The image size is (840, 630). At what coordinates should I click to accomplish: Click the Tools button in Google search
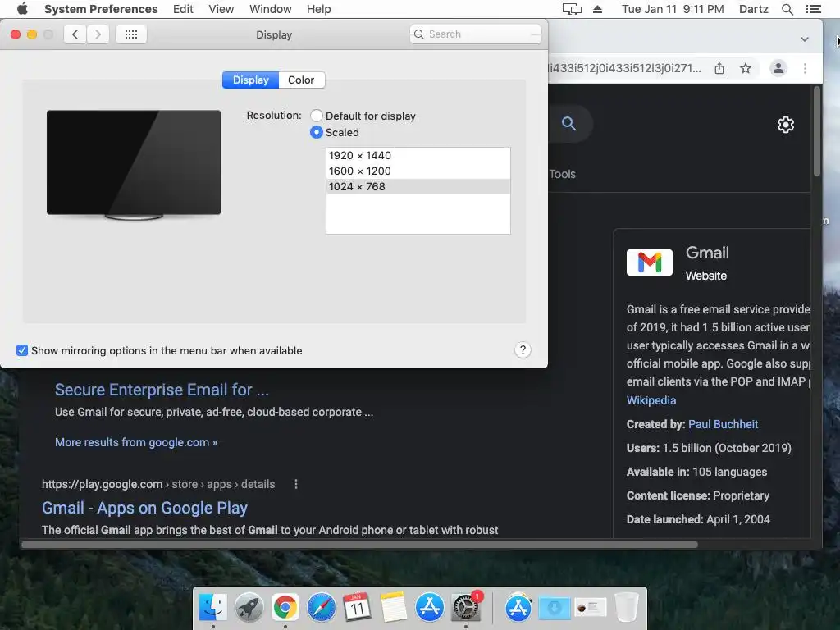coord(562,174)
